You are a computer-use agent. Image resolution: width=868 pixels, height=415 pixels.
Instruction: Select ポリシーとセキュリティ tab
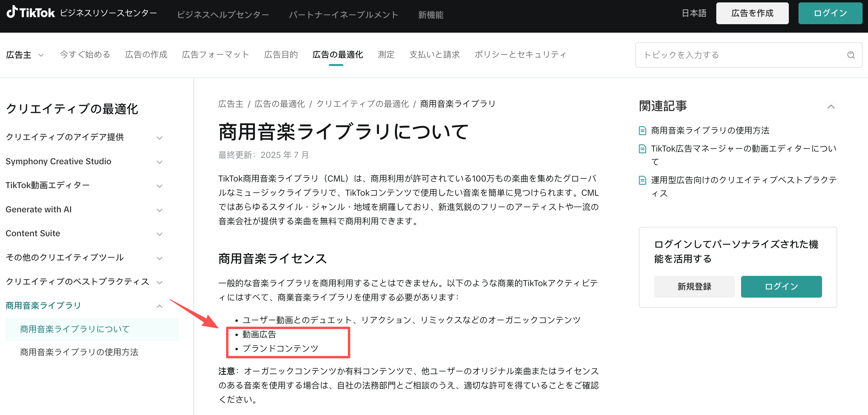(520, 54)
